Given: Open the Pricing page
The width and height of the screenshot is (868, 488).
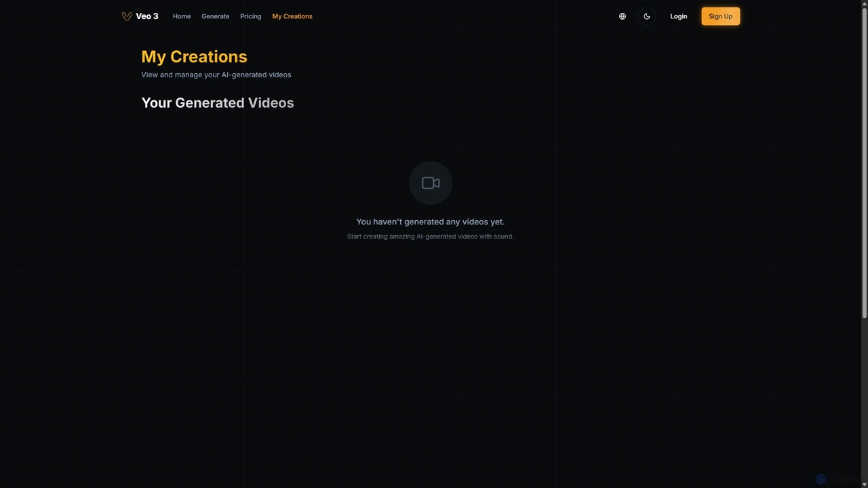Looking at the screenshot, I should pyautogui.click(x=251, y=16).
